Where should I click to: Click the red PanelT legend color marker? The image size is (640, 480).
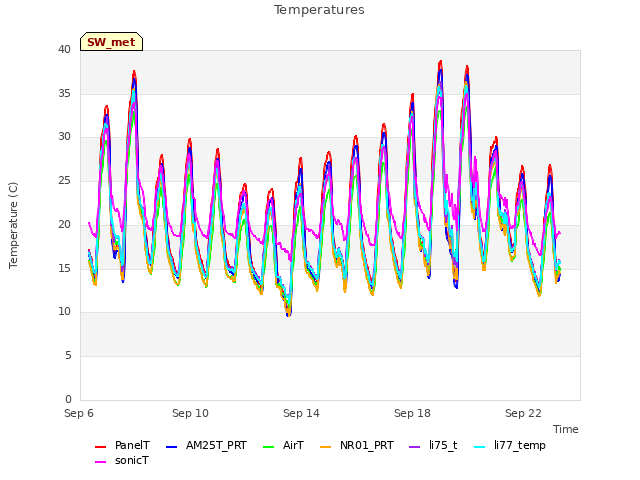100,446
